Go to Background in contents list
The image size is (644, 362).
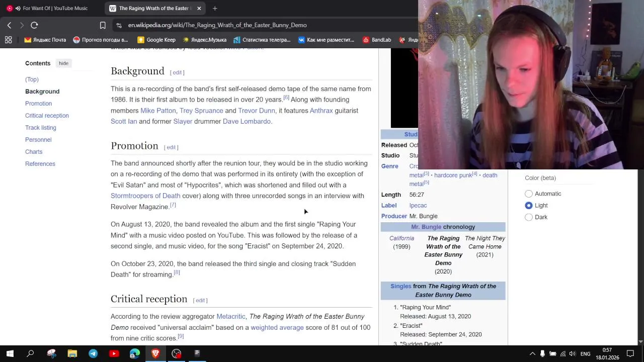[42, 92]
